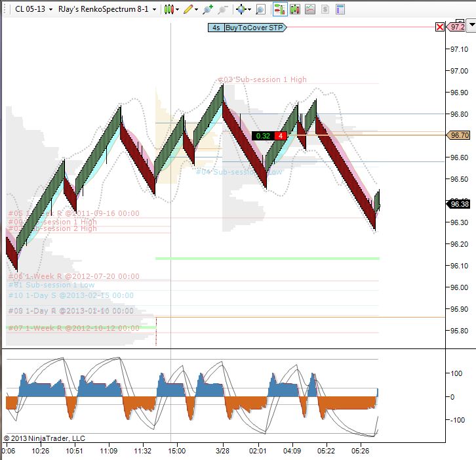Click the greyed-out Strategies icon
Viewport: 476px width, 460px height.
(x=325, y=9)
